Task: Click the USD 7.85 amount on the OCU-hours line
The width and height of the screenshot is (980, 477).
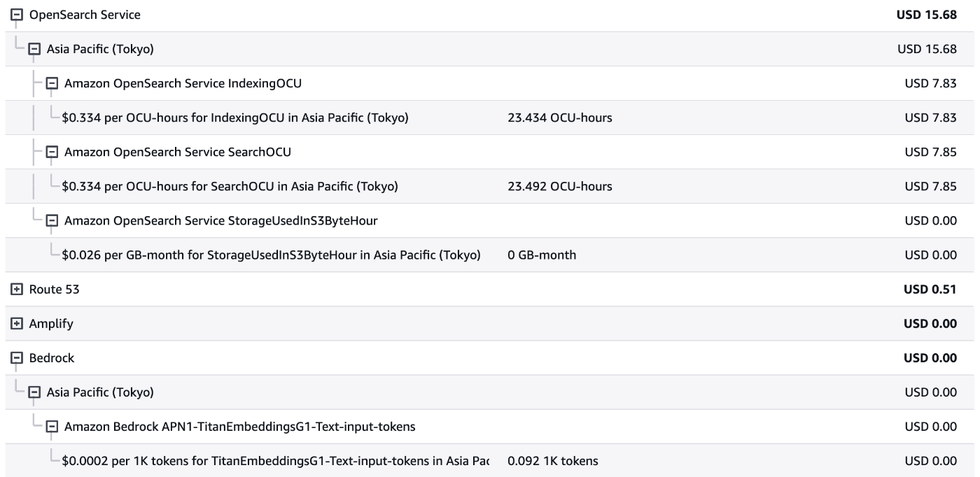Action: pos(930,186)
